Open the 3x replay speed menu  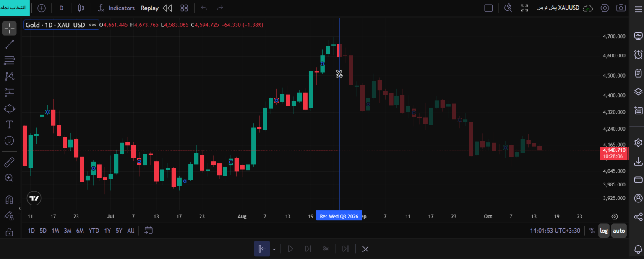pos(326,249)
